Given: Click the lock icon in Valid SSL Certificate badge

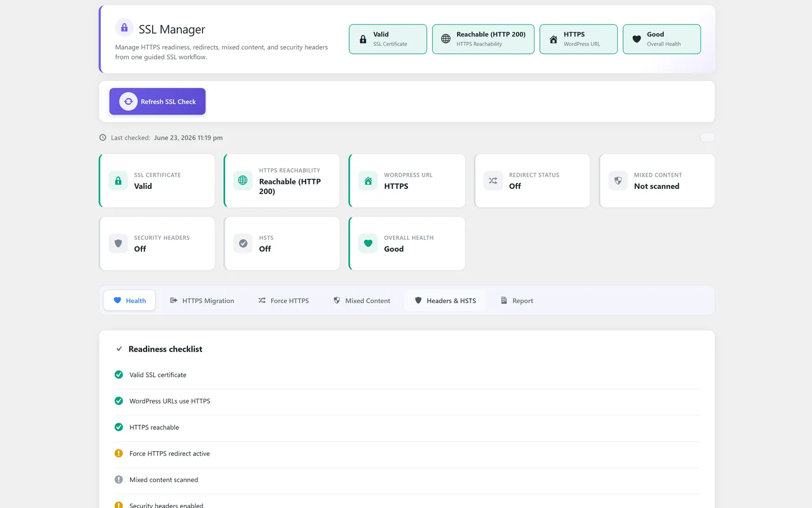Looking at the screenshot, I should pyautogui.click(x=363, y=39).
